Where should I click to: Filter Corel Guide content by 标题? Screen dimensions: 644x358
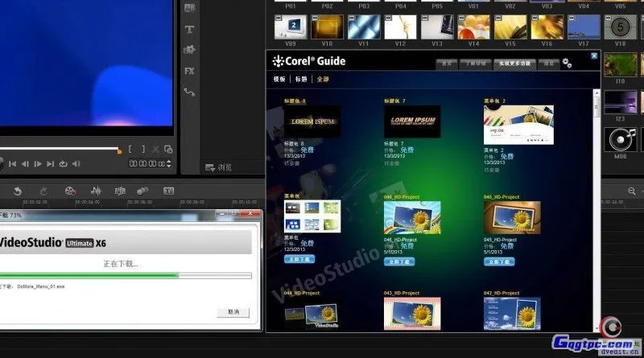point(301,79)
